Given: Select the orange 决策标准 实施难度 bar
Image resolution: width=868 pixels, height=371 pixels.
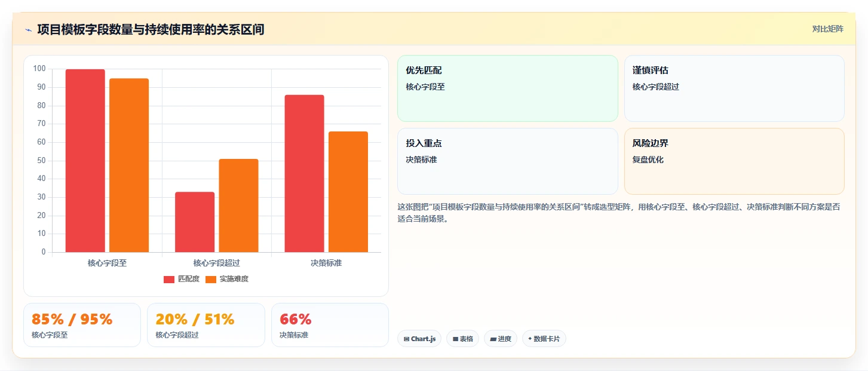Looking at the screenshot, I should (348, 192).
